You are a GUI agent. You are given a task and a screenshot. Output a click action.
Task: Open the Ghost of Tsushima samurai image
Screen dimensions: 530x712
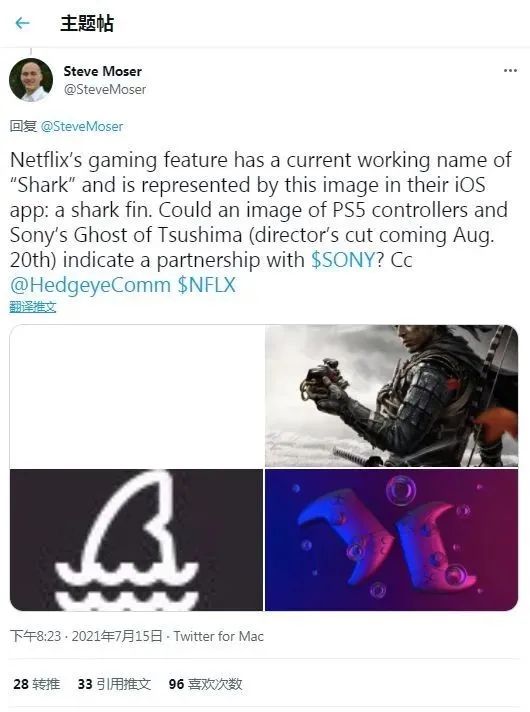(x=391, y=396)
